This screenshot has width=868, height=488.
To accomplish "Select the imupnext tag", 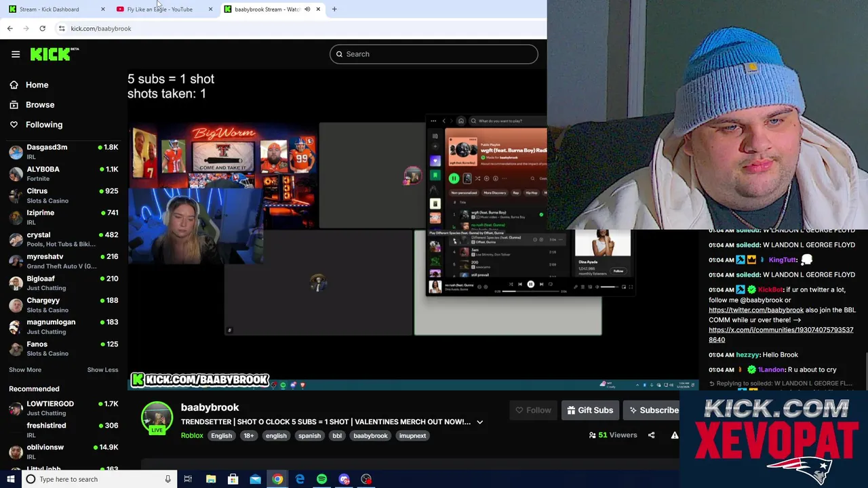I will (x=412, y=436).
